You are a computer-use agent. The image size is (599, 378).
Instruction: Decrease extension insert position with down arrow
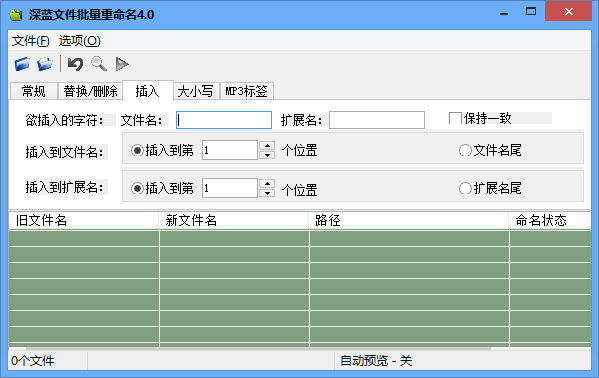pyautogui.click(x=267, y=193)
